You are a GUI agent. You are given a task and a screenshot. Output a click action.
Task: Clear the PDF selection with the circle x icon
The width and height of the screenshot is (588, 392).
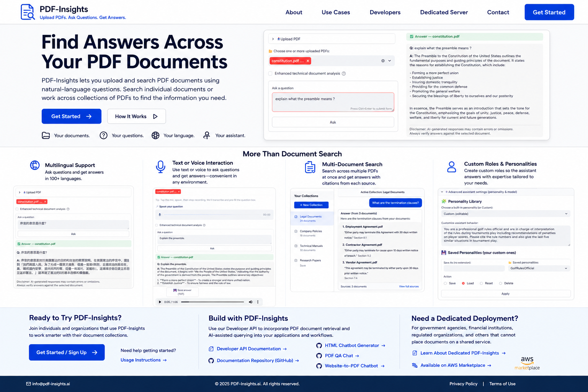point(383,61)
